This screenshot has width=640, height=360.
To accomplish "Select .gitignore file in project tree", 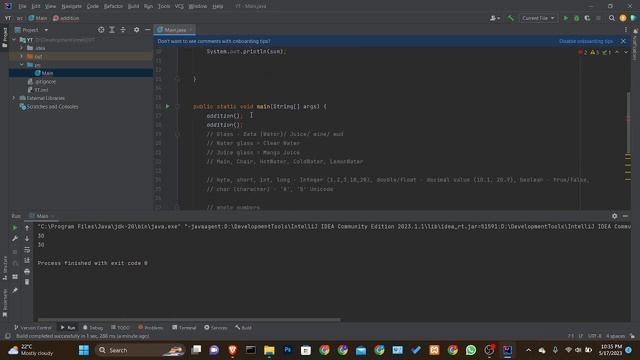I will (x=45, y=82).
